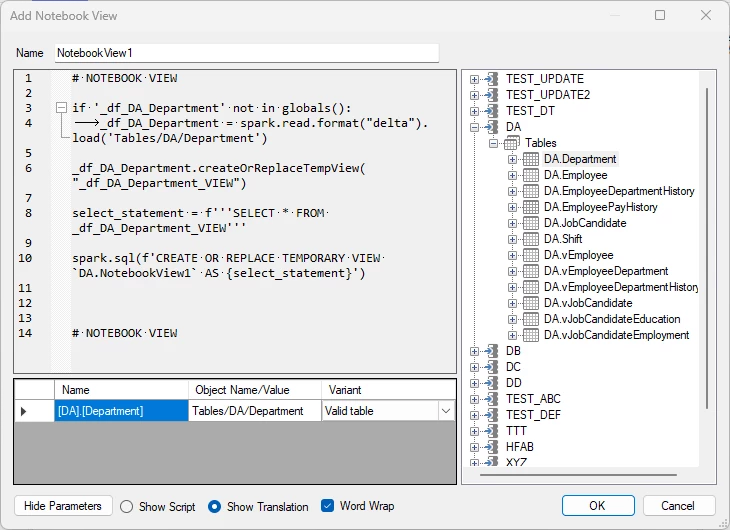Click the row selector arrow in parameters grid

(x=23, y=411)
